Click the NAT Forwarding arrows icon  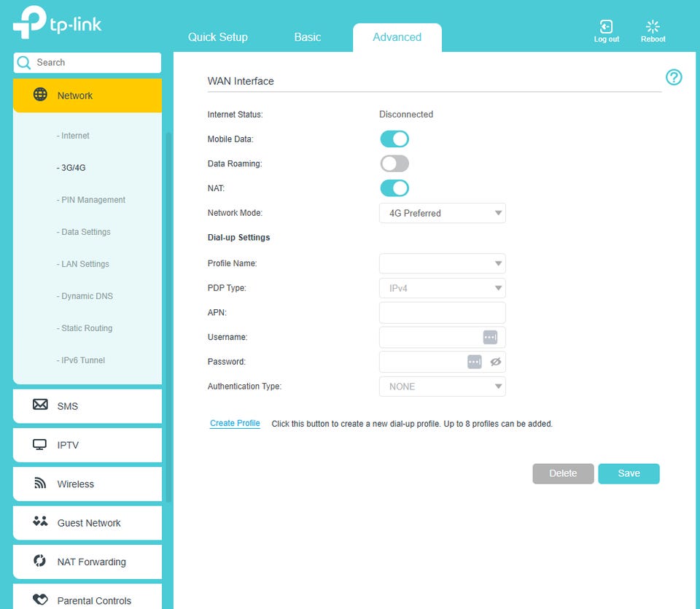pyautogui.click(x=39, y=560)
